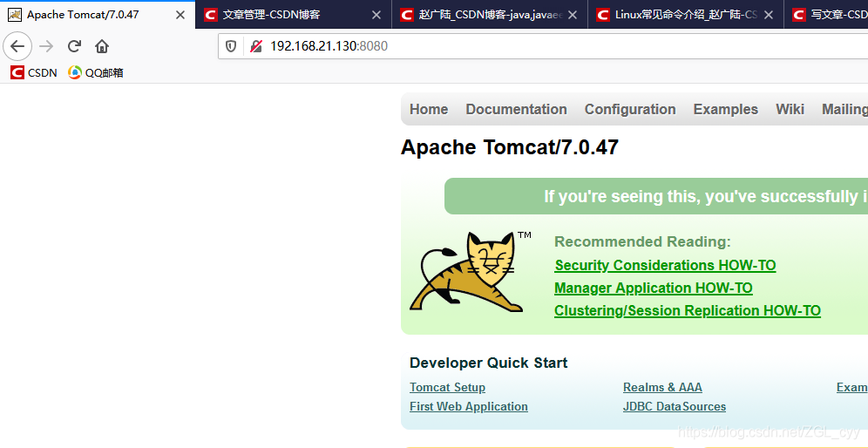
Task: Click the Developer Quick Start heading
Action: pyautogui.click(x=489, y=363)
